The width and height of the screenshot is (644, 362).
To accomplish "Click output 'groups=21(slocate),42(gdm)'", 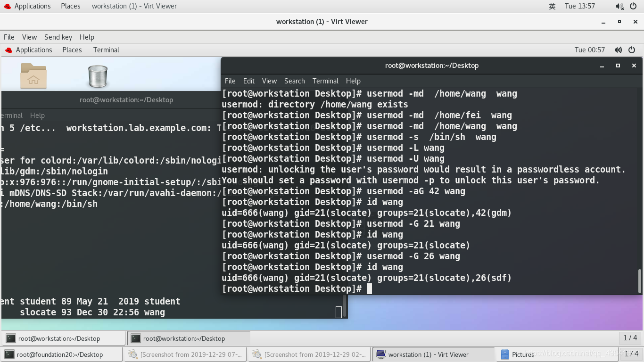I will [444, 213].
